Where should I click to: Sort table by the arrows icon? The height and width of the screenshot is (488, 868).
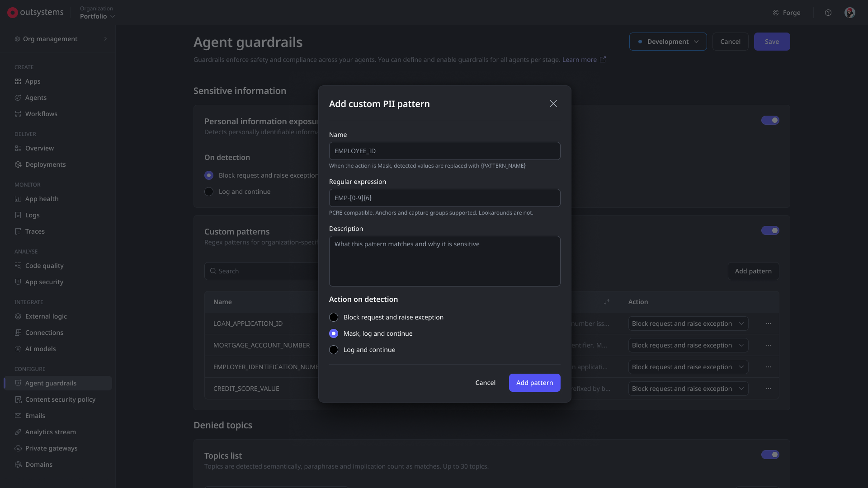tap(607, 302)
